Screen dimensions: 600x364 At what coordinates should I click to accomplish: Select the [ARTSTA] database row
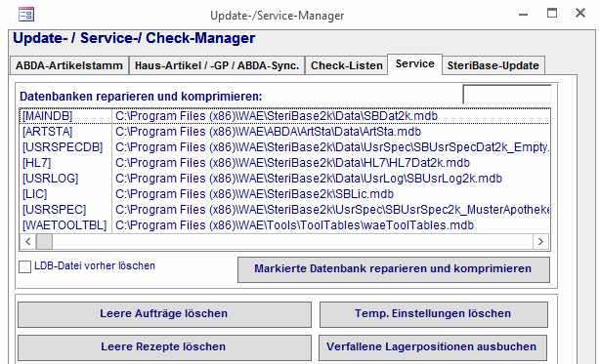pyautogui.click(x=284, y=132)
